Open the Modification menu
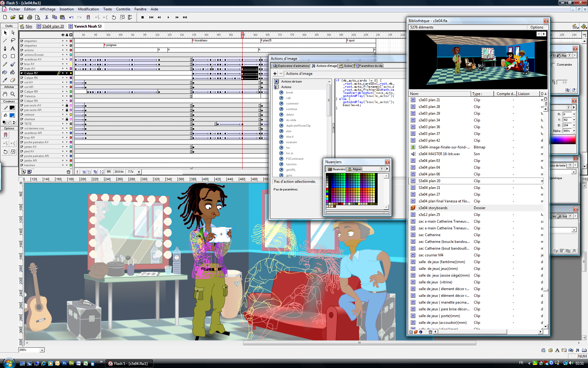Image resolution: width=588 pixels, height=368 pixels. pyautogui.click(x=89, y=9)
